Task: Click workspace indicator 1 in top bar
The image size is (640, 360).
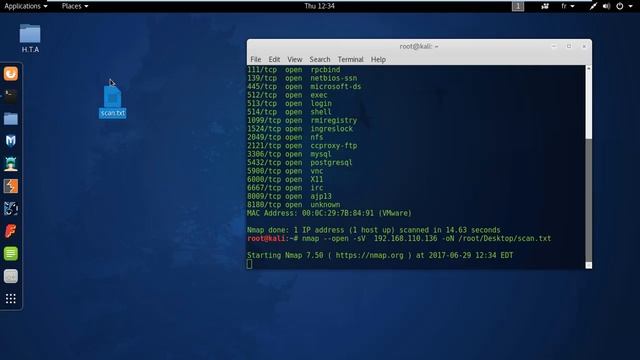Action: pos(518,6)
